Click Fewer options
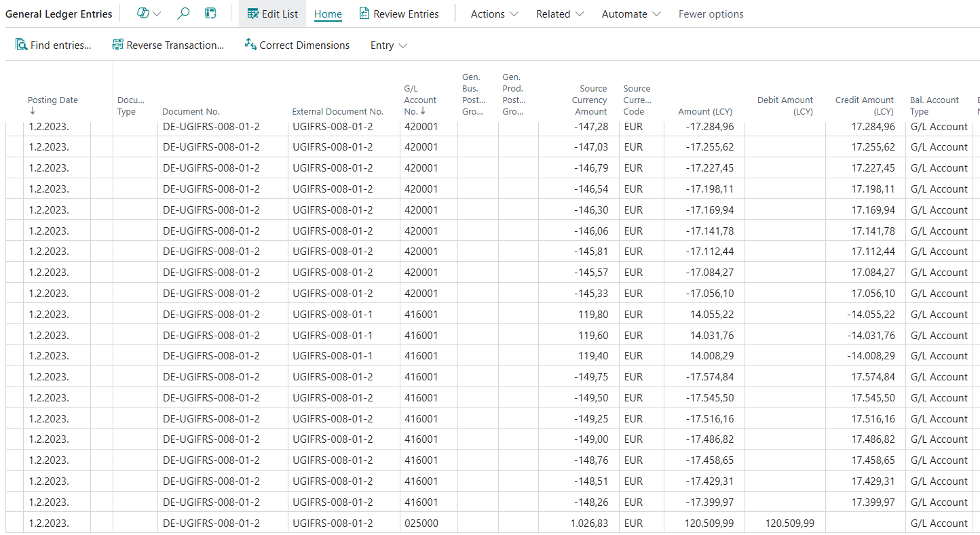Viewport: 980px width, 535px height. pos(711,14)
